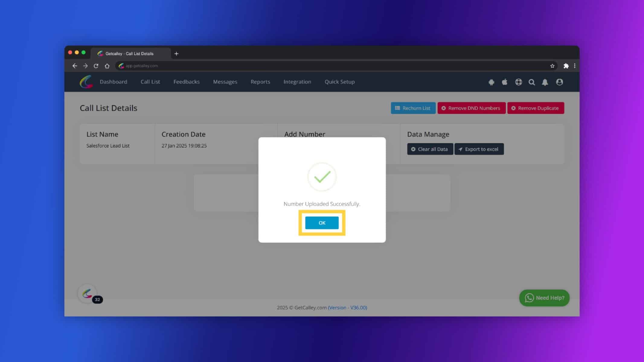Click the GetCalley dashboard icon
The image size is (644, 362).
(86, 82)
